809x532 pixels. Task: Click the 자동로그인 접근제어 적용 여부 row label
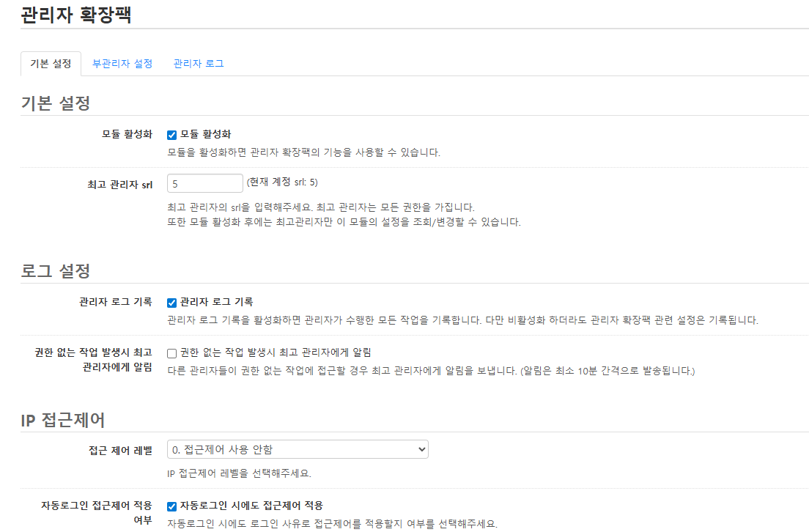pyautogui.click(x=97, y=512)
